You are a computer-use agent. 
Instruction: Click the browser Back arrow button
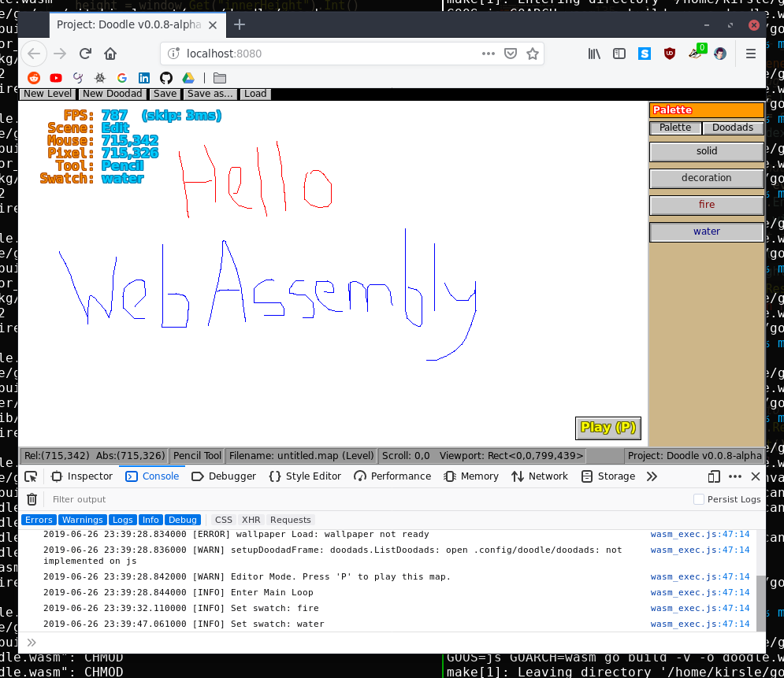(34, 54)
